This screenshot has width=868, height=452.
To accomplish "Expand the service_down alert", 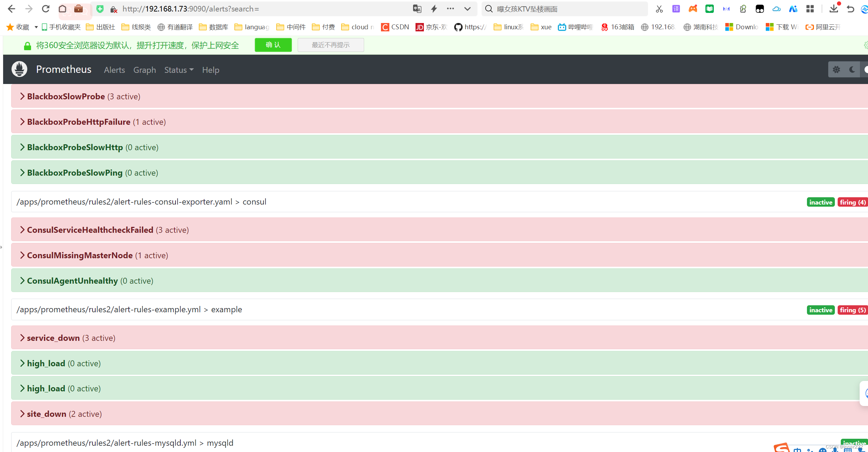I will click(440, 338).
